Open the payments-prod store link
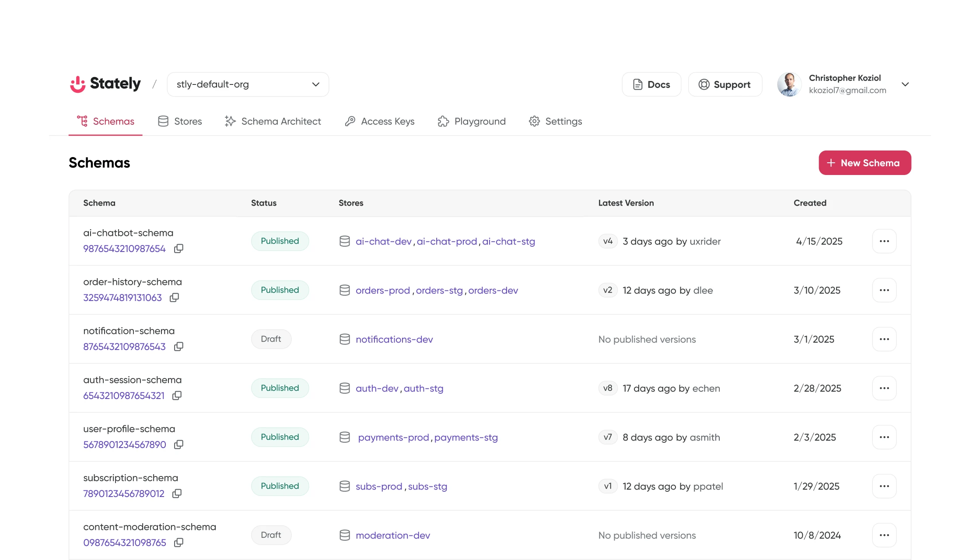980x560 pixels. click(393, 437)
